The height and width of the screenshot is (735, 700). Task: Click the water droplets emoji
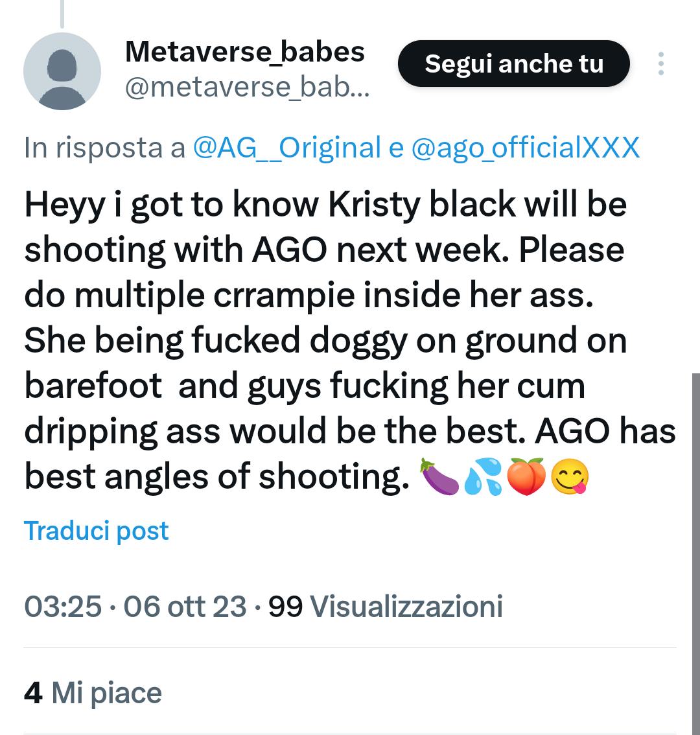tap(483, 477)
